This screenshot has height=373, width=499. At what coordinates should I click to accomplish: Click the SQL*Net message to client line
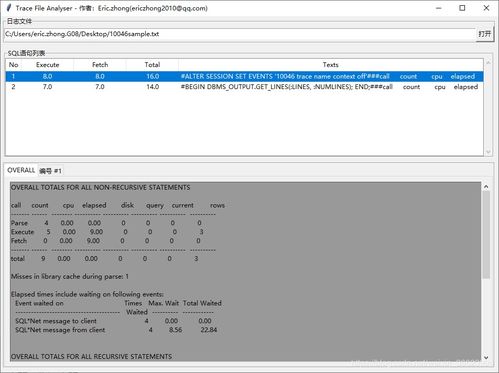pos(113,321)
